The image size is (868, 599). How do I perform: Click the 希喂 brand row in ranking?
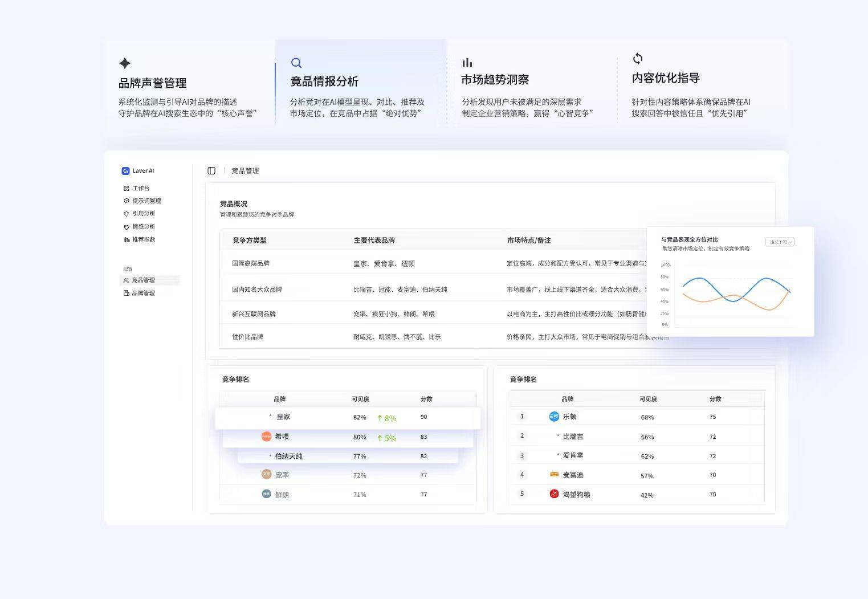click(348, 437)
